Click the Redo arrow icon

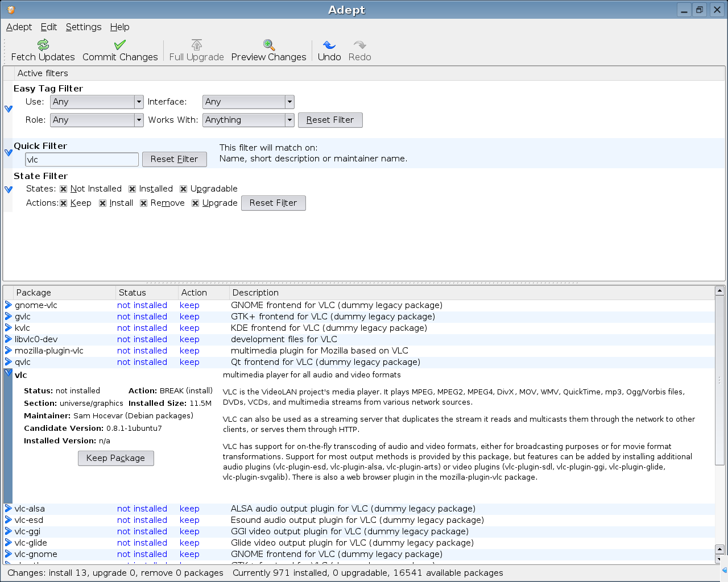pyautogui.click(x=359, y=45)
